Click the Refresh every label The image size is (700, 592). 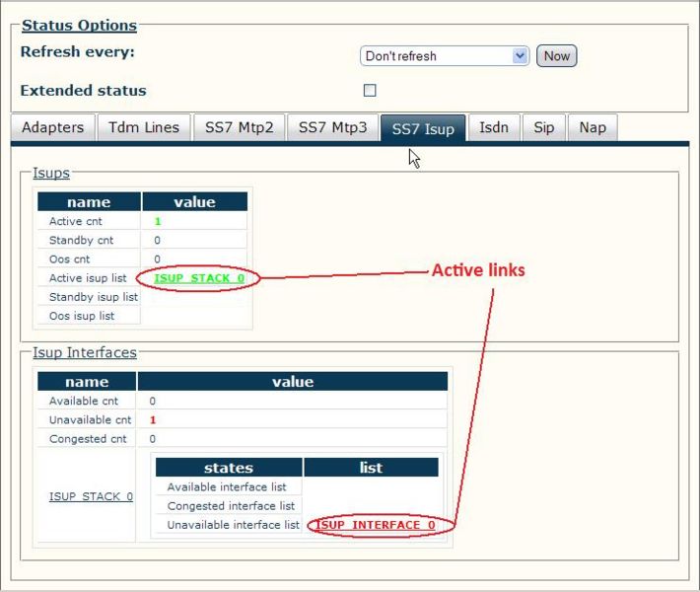click(x=78, y=52)
